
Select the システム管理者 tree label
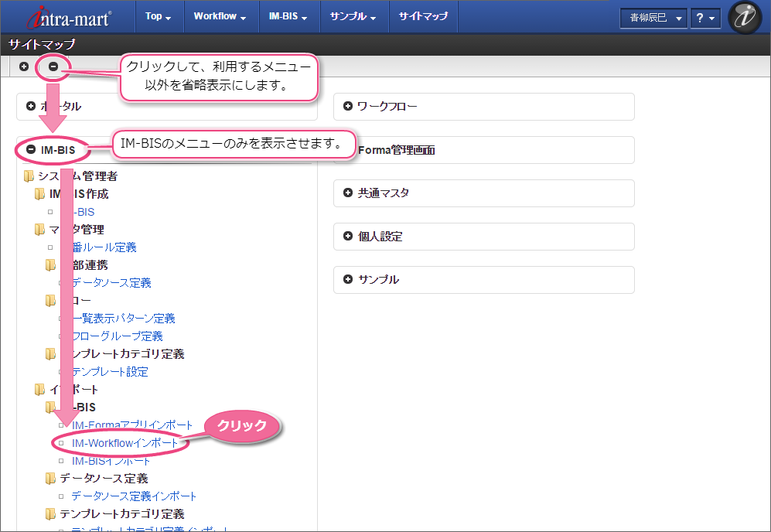[77, 176]
